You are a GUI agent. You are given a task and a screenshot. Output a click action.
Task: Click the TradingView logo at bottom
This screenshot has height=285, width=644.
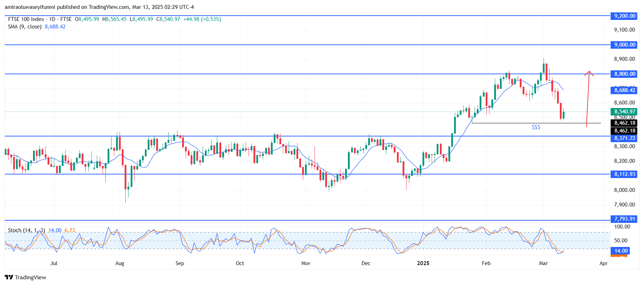(25, 278)
